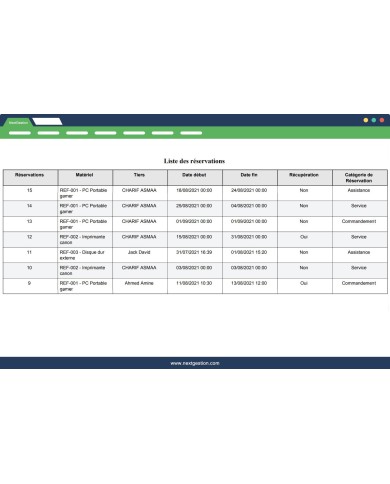The image size is (390, 484).
Task: Click the start date of reservation 13
Action: click(194, 221)
